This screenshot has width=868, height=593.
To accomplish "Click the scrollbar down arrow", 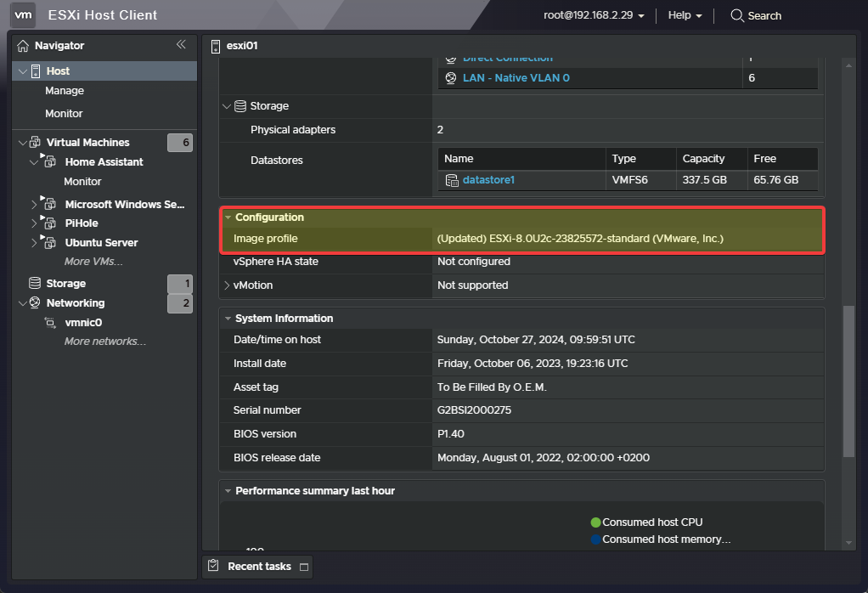I will click(848, 543).
